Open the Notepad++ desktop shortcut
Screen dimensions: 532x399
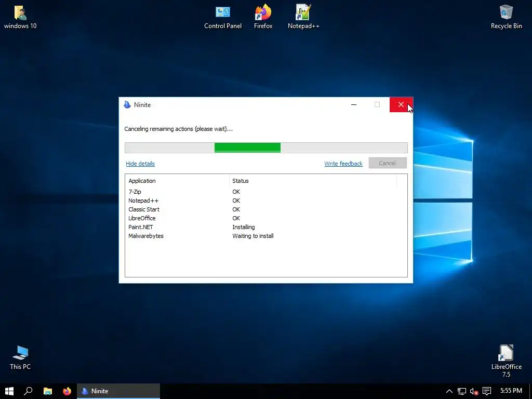(x=303, y=17)
